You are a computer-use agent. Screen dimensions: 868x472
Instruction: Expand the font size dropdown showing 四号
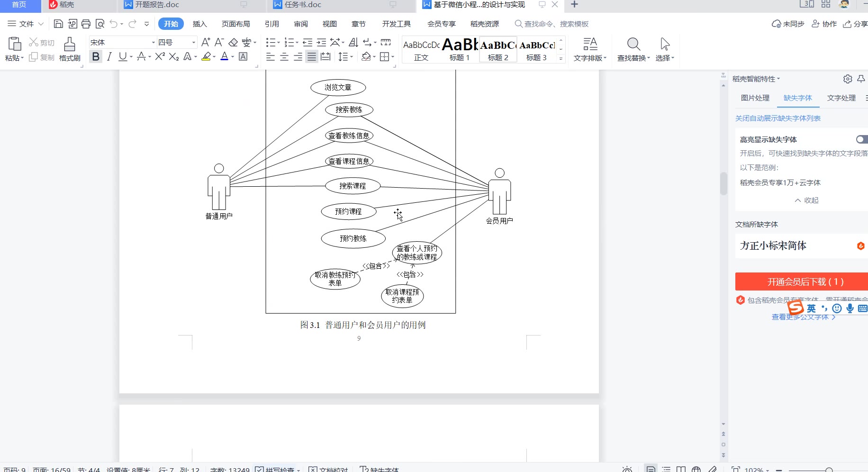(193, 43)
